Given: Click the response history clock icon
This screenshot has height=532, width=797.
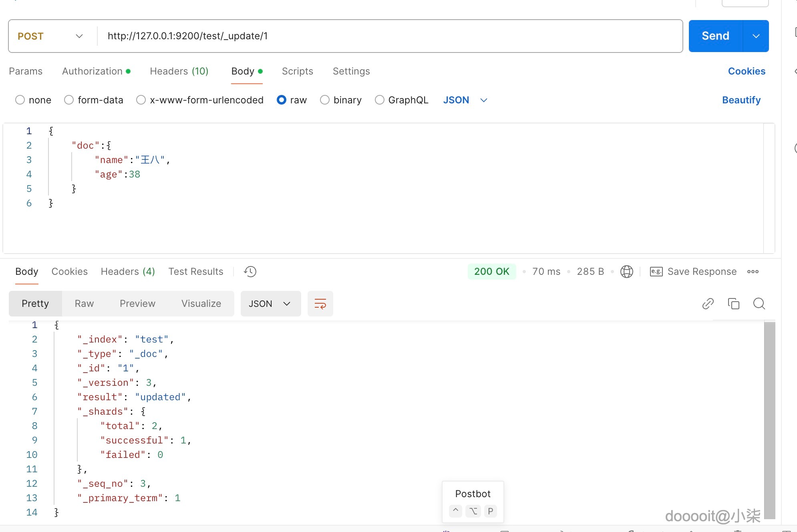Looking at the screenshot, I should pos(250,272).
